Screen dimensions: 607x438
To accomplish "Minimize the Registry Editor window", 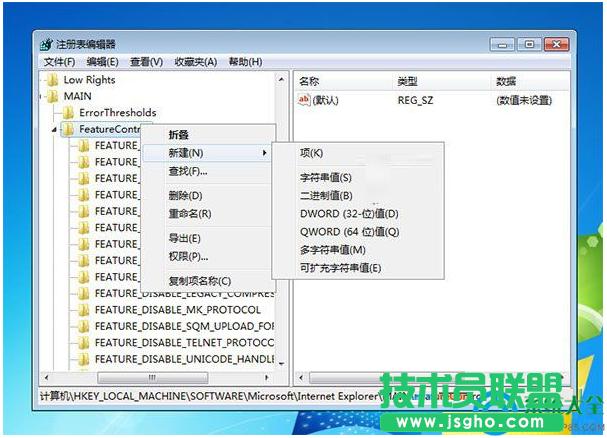I will click(502, 45).
